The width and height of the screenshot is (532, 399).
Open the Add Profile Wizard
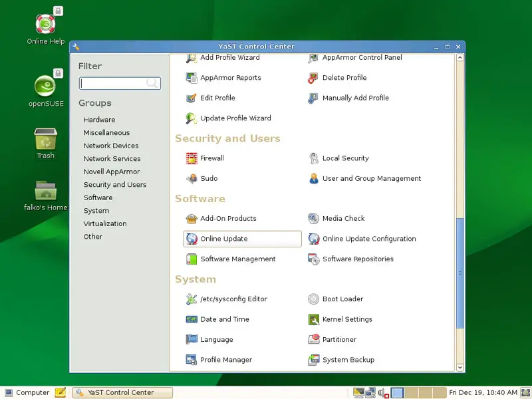tap(223, 58)
